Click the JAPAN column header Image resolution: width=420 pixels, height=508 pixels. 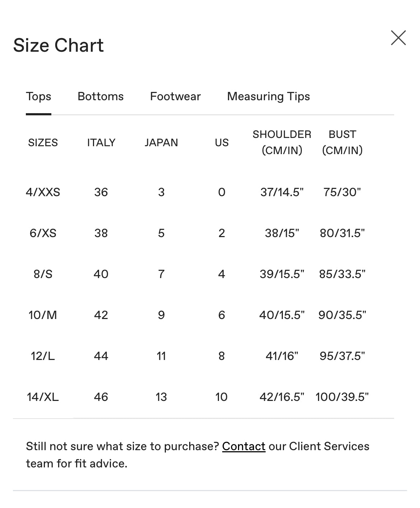(161, 143)
